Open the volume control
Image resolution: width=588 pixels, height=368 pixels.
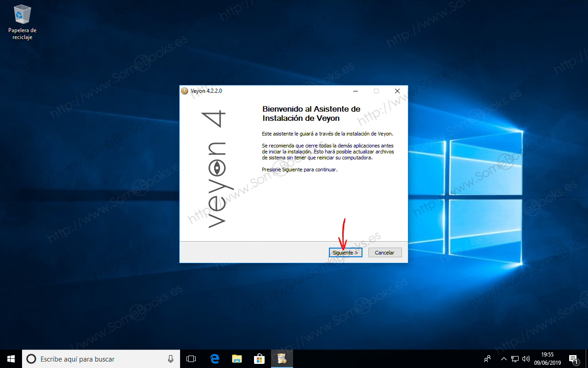pos(525,359)
